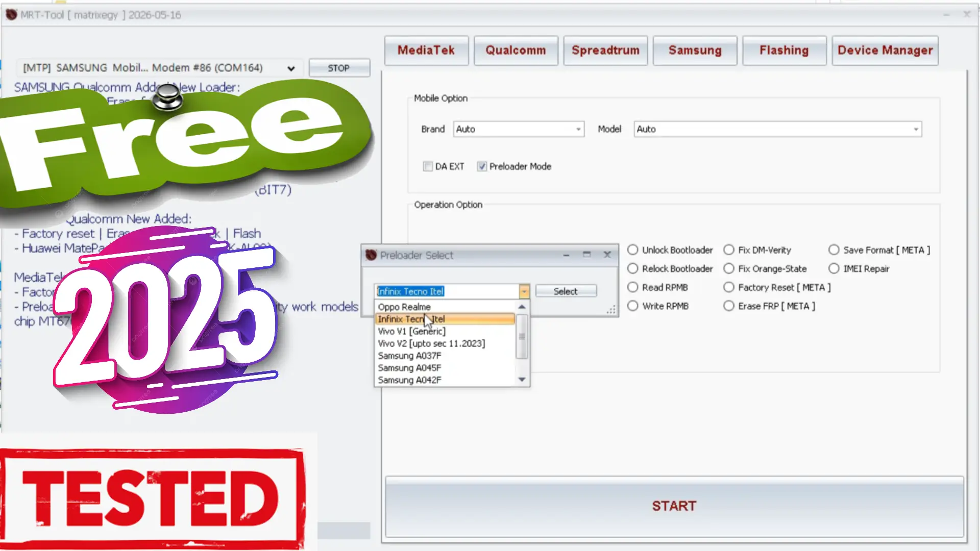
Task: Click the Select button in Preloader Select
Action: 566,291
